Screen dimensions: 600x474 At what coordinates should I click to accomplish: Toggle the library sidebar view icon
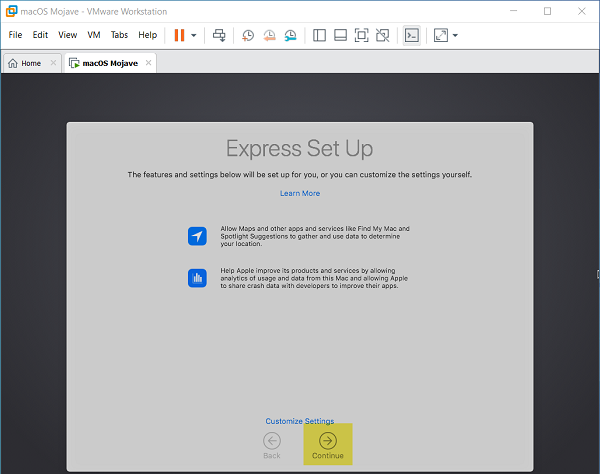pyautogui.click(x=319, y=35)
